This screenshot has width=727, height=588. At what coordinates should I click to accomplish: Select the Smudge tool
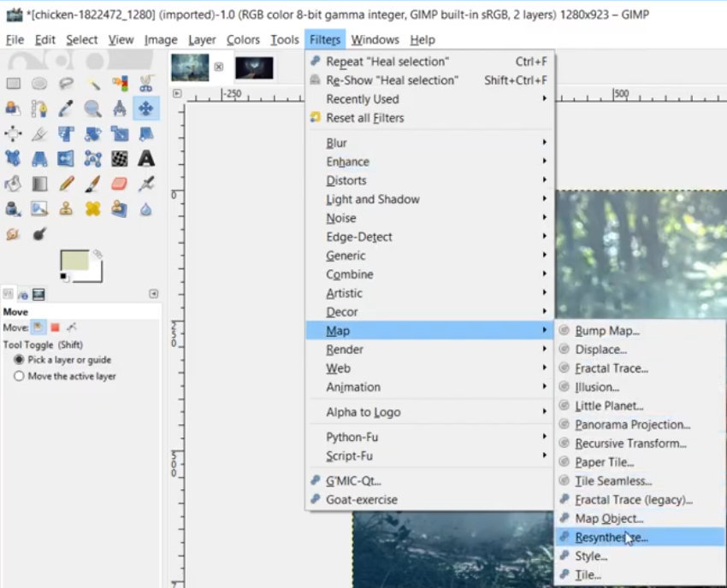click(x=13, y=234)
